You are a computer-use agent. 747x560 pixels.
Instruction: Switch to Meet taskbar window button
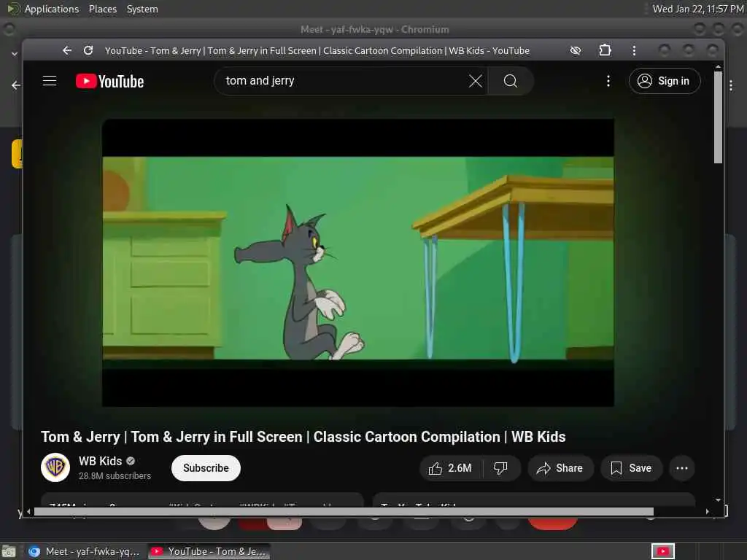coord(85,551)
